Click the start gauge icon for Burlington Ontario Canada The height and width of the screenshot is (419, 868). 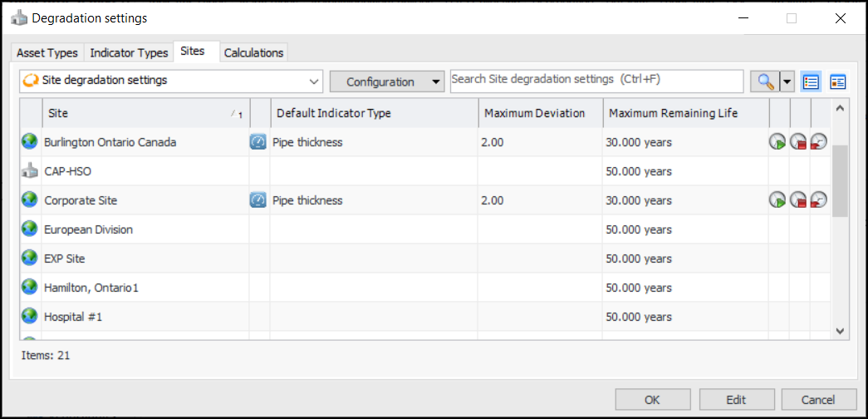(777, 142)
